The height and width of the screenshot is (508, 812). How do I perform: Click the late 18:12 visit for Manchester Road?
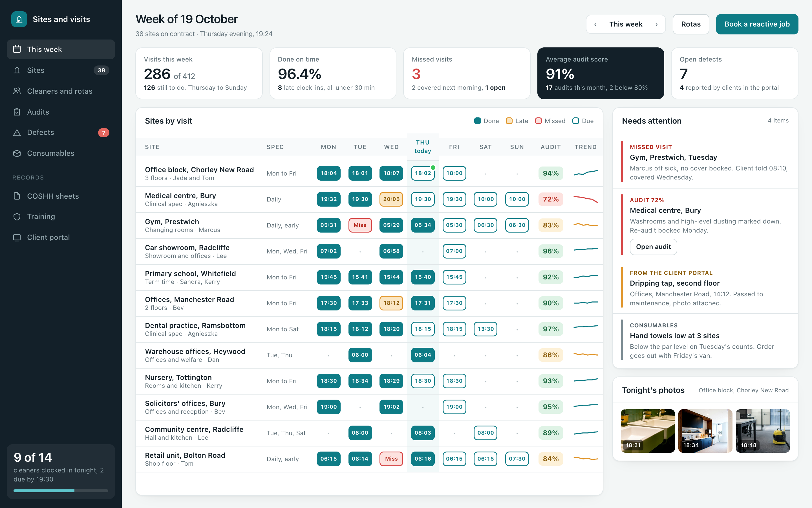pos(391,303)
